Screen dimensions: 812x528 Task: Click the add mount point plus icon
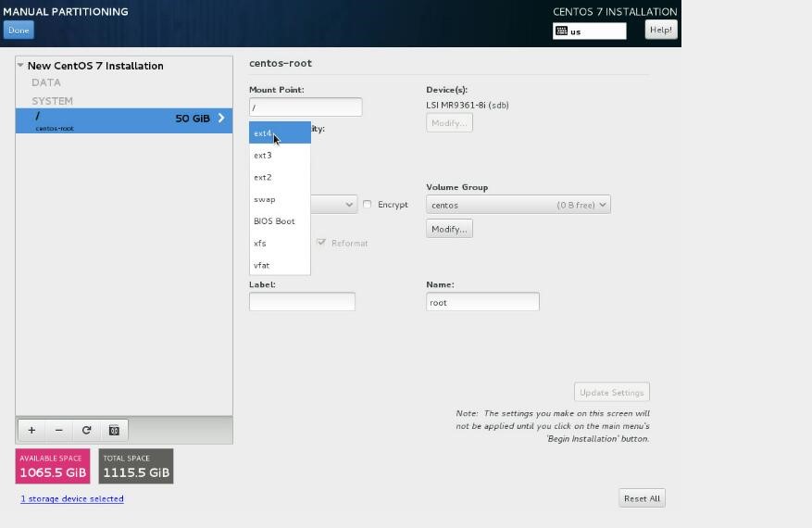pyautogui.click(x=31, y=430)
